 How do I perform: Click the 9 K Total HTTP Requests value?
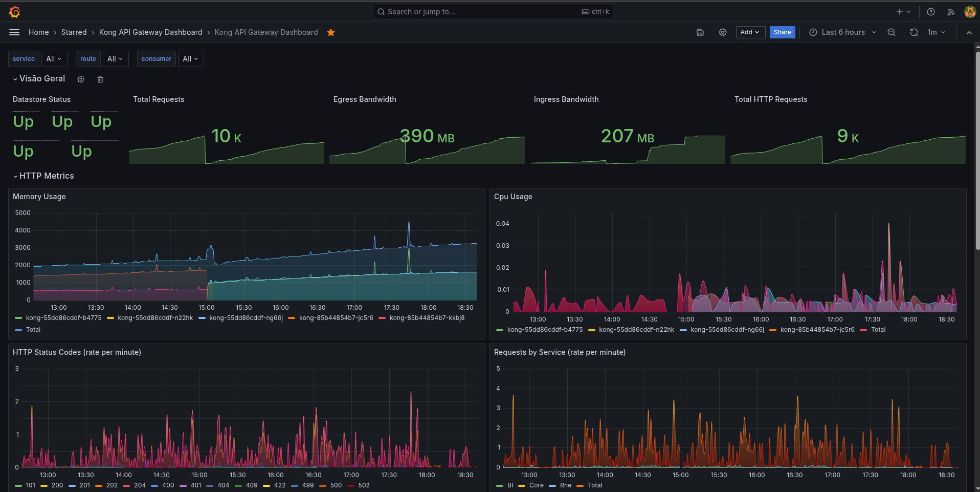[848, 136]
